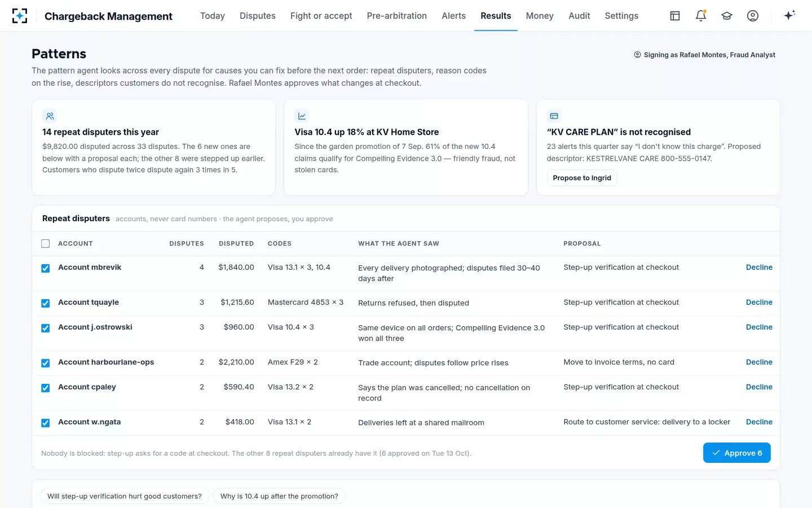
Task: Decline the mbrevik proposal
Action: point(759,268)
